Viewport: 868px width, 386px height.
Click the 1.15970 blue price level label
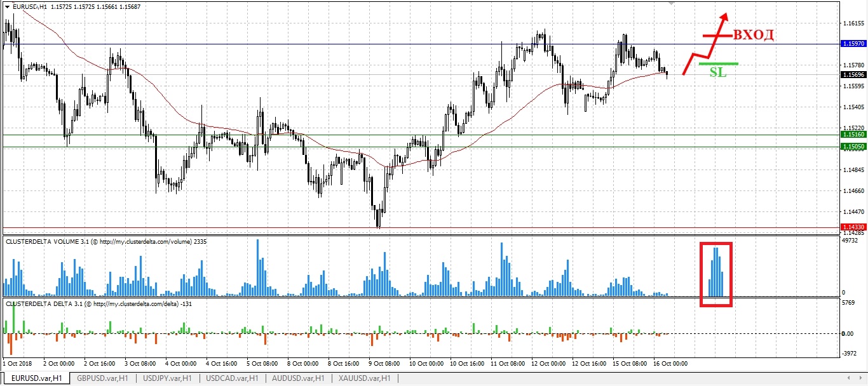coord(852,44)
